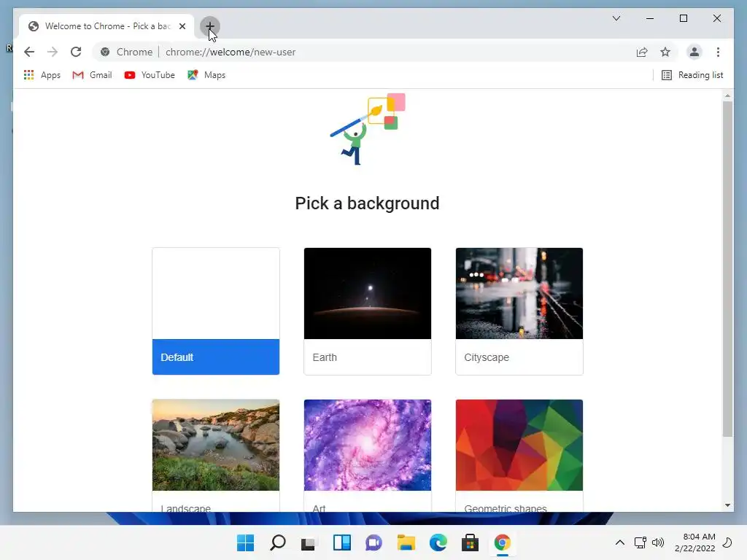Open YouTube bookmark
The height and width of the screenshot is (560, 747).
[x=149, y=75]
